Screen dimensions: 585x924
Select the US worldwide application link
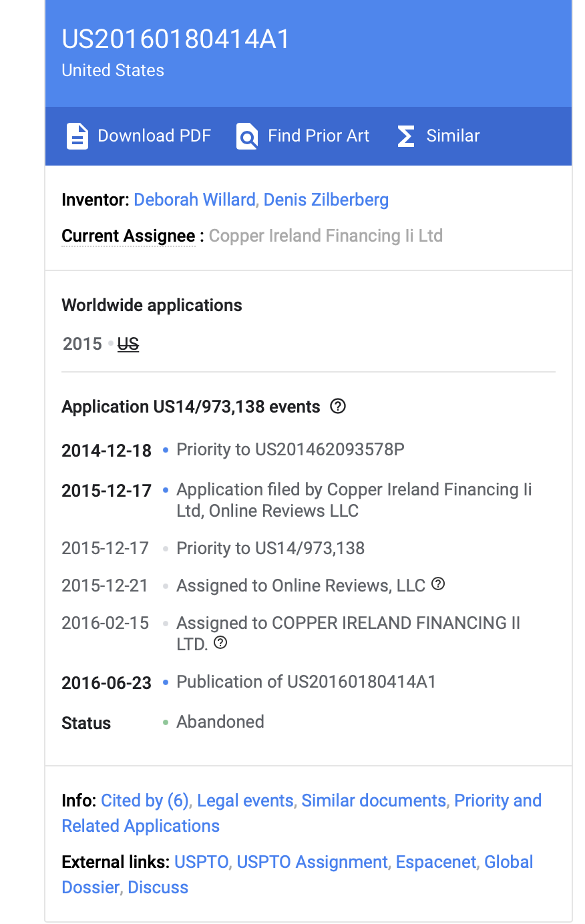click(128, 344)
